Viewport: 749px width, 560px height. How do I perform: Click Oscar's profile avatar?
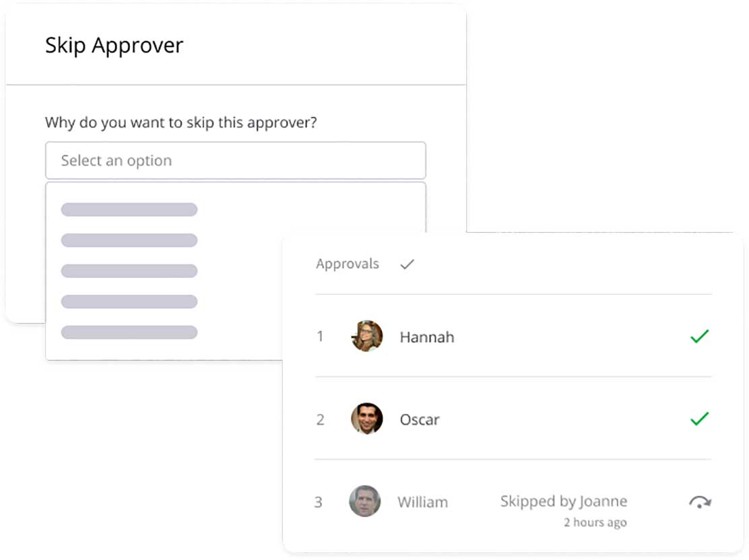point(367,419)
